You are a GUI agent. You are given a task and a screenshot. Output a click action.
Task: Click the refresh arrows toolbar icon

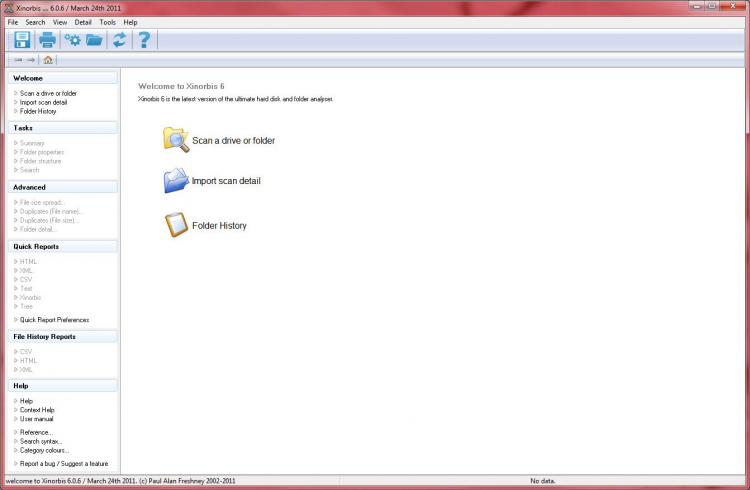click(119, 40)
